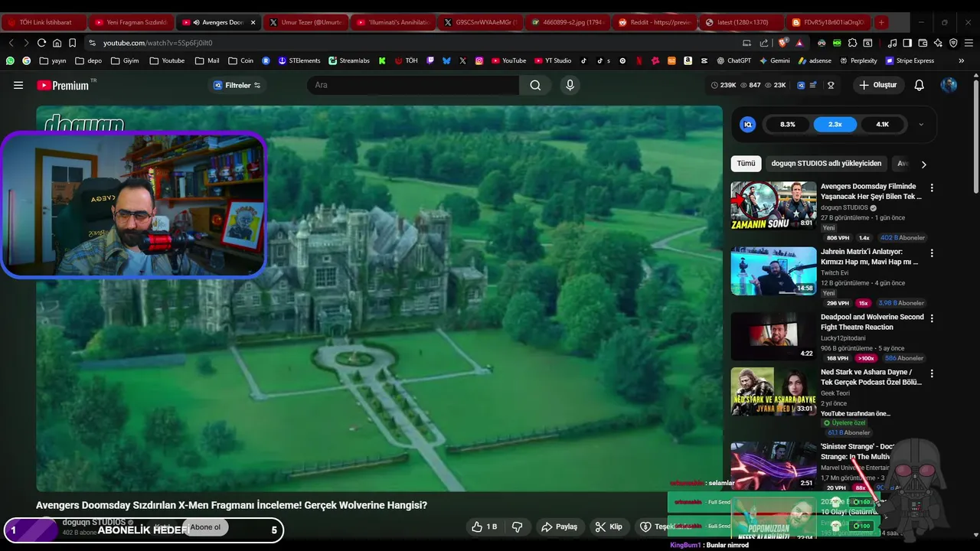Viewport: 980px width, 551px height.
Task: Click the trophy icon in stats bar
Action: coord(831,85)
